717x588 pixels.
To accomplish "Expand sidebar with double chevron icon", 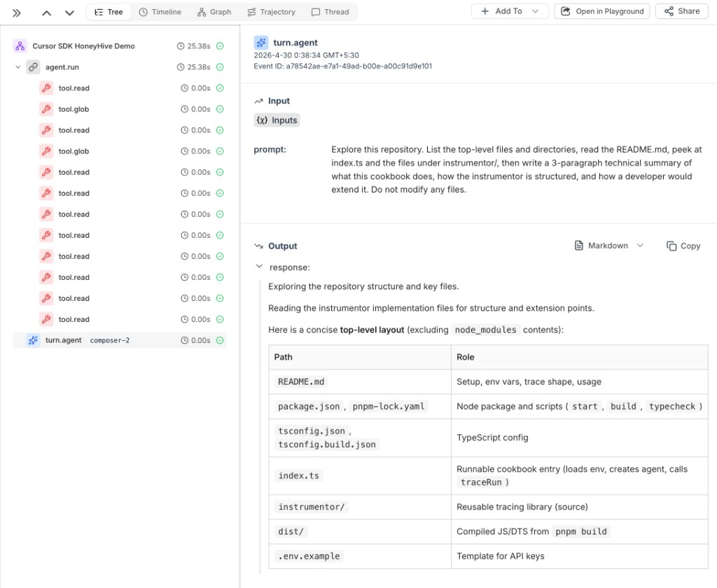I will click(17, 13).
